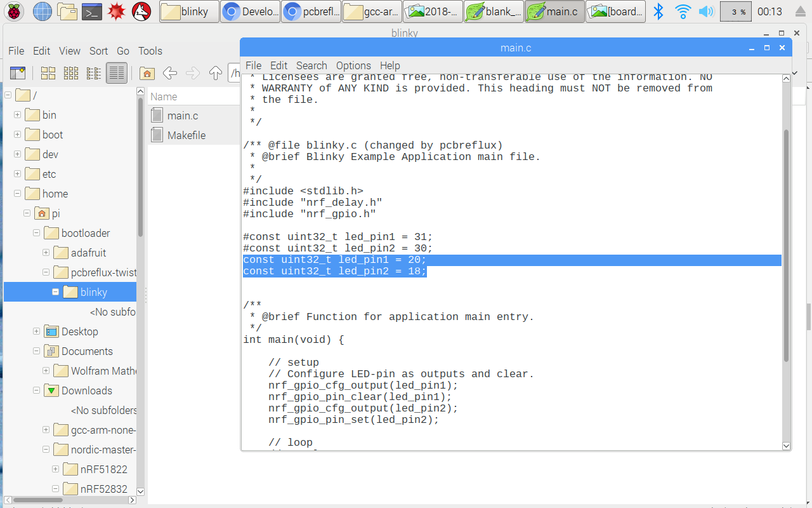Select the gcc-arm-none- folder in the tree
This screenshot has height=508, width=812.
tap(95, 430)
